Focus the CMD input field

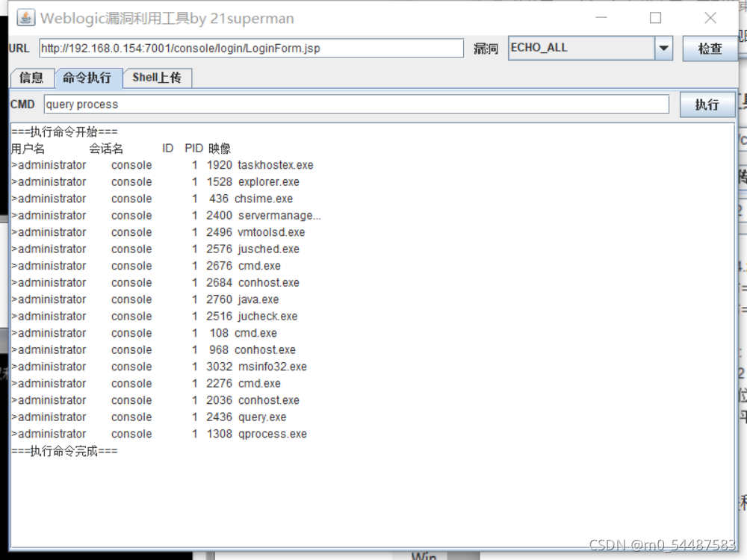[x=356, y=105]
